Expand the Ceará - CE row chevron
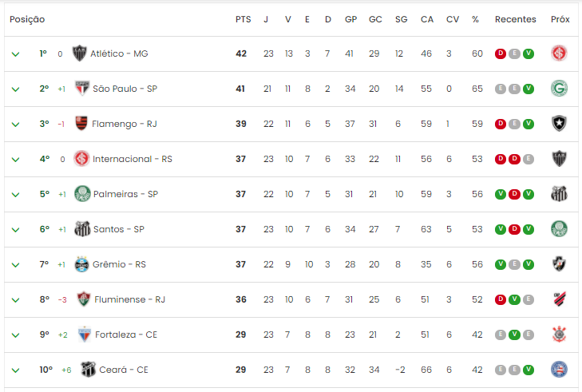This screenshot has width=582, height=392. coord(15,370)
